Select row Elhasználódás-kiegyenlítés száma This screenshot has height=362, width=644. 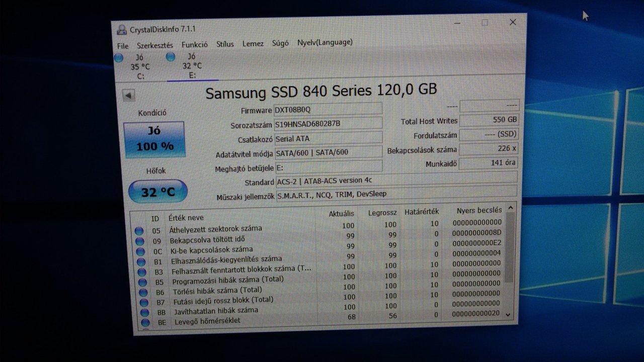point(320,258)
